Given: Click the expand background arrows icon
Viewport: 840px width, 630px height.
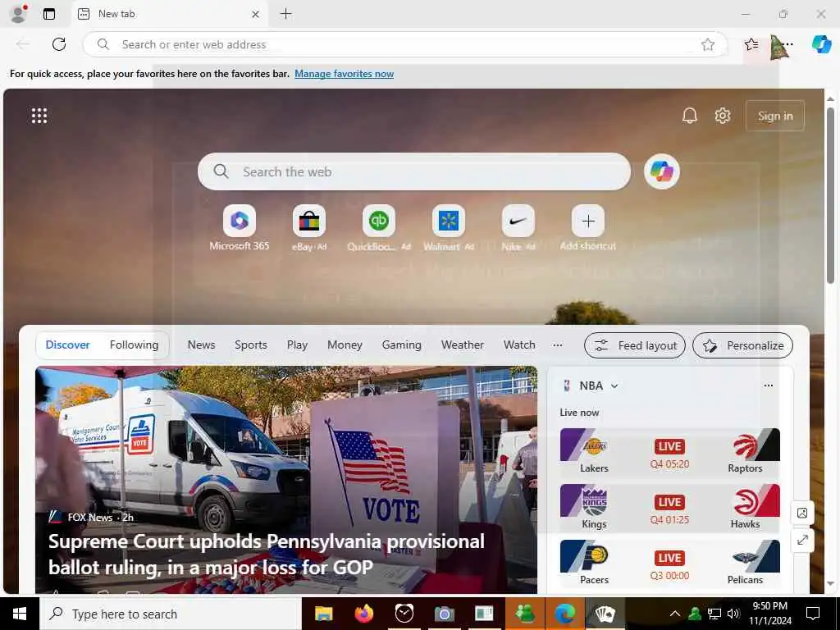Looking at the screenshot, I should [802, 540].
